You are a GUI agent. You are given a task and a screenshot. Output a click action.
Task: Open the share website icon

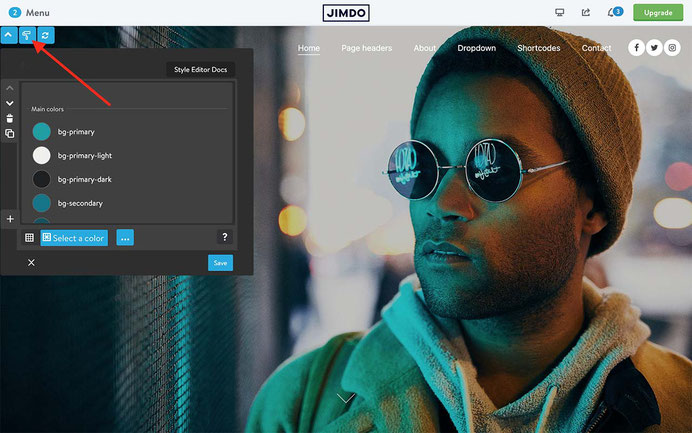586,12
